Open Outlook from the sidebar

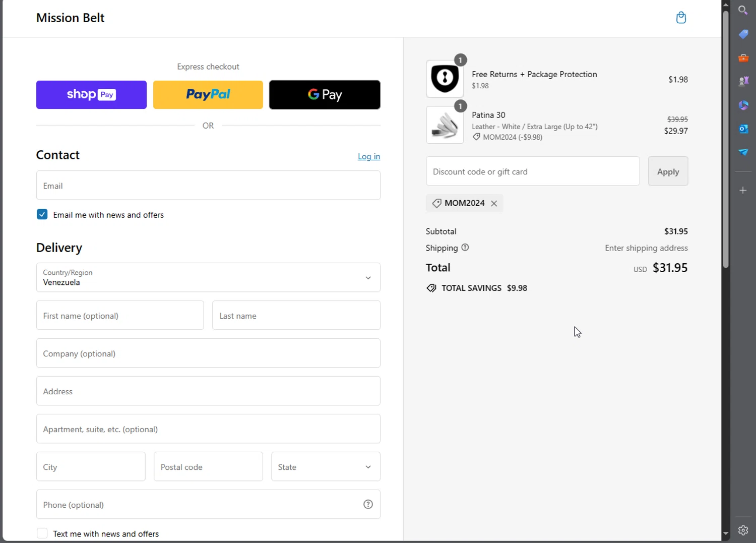(x=743, y=129)
